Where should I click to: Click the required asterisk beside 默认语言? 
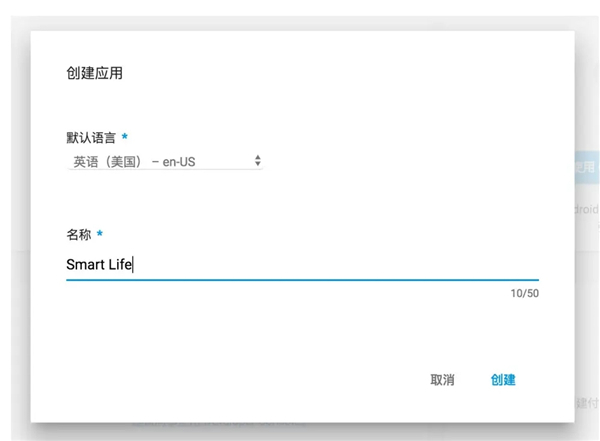125,137
